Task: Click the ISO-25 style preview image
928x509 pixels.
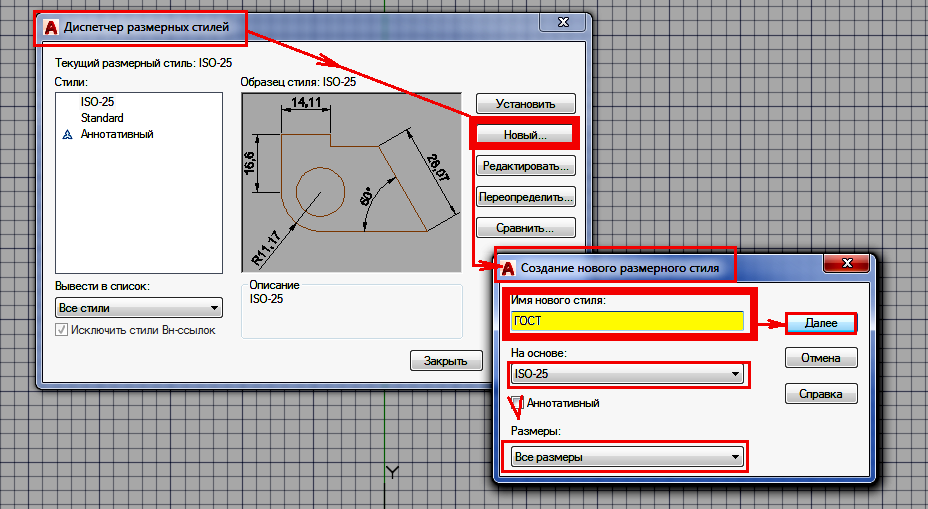Action: (351, 181)
